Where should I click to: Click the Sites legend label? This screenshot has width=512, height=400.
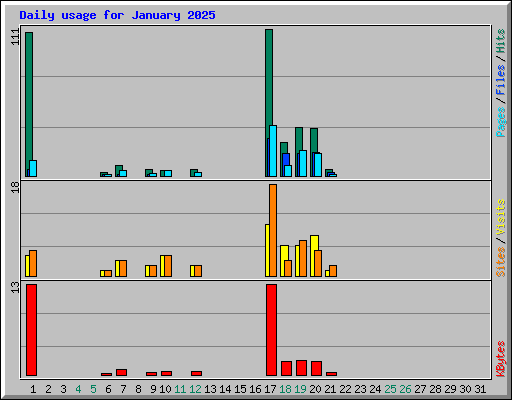tap(500, 262)
